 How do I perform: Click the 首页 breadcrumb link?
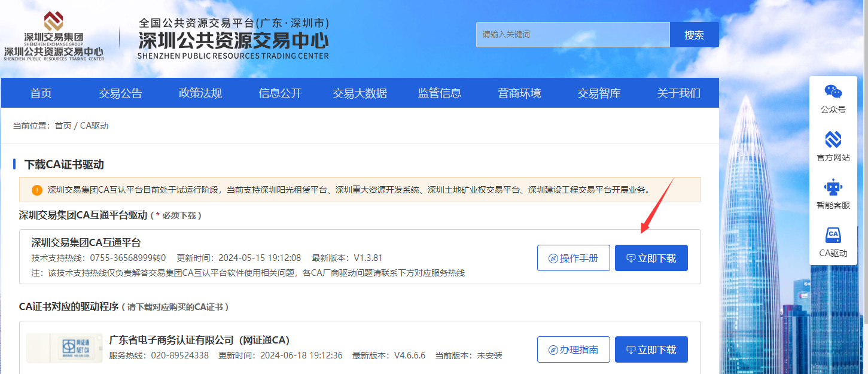pyautogui.click(x=63, y=126)
